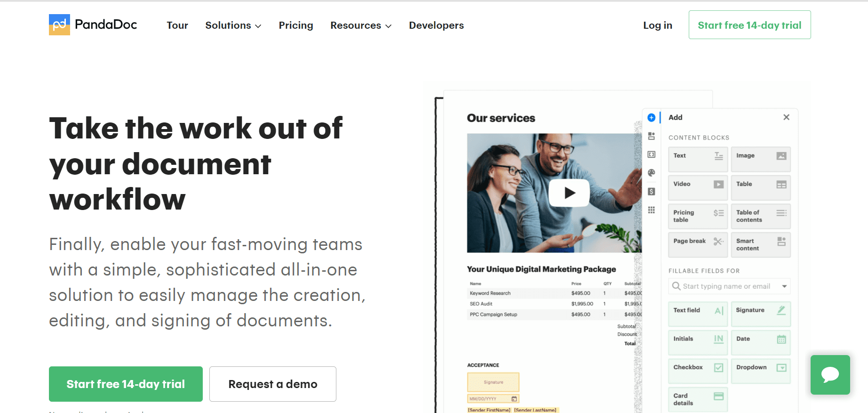The width and height of the screenshot is (868, 413).
Task: Add a Date fillable field
Action: click(761, 343)
